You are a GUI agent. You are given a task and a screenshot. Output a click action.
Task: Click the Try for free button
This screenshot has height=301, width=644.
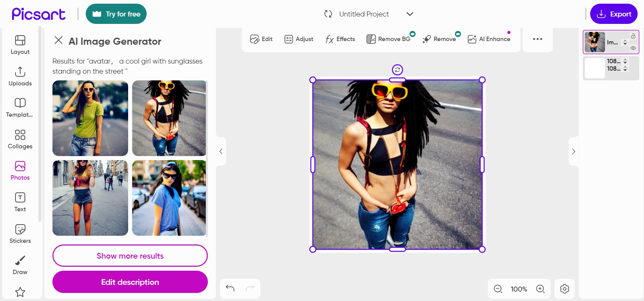tap(116, 14)
